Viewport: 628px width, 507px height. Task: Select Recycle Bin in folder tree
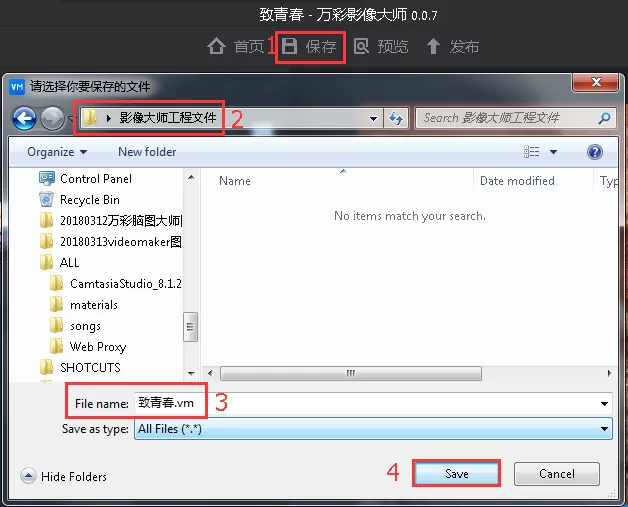click(x=90, y=199)
